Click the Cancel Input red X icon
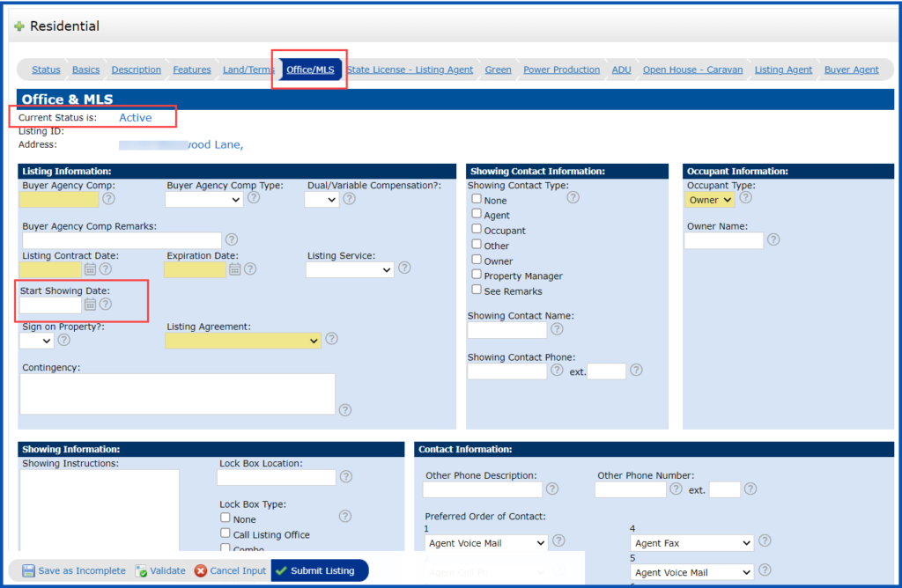The image size is (902, 588). (x=200, y=570)
